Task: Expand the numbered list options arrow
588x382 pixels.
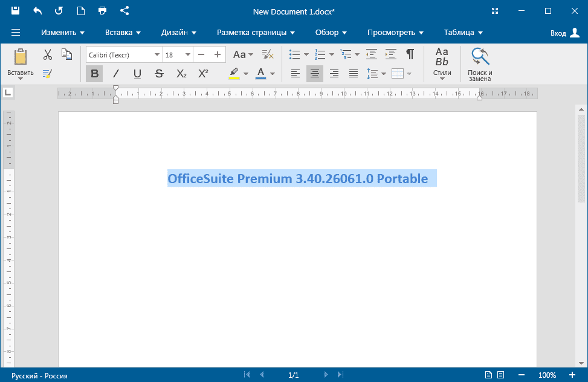Action: tap(332, 55)
